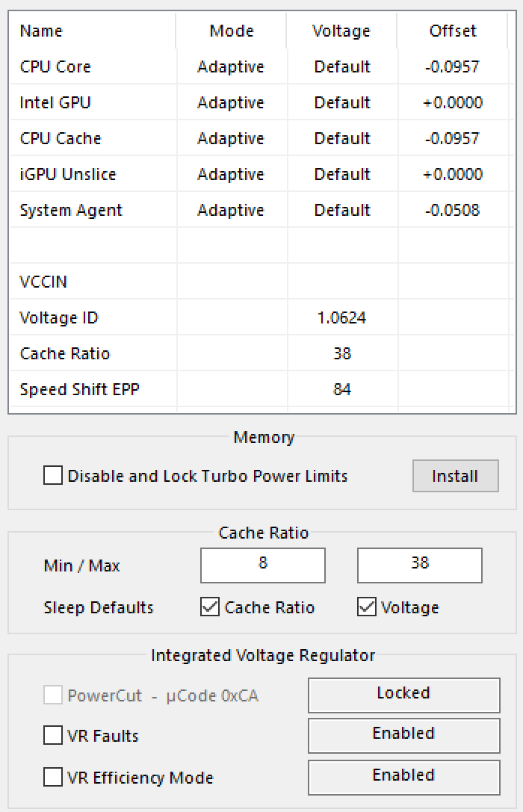Click the Install button

[455, 476]
